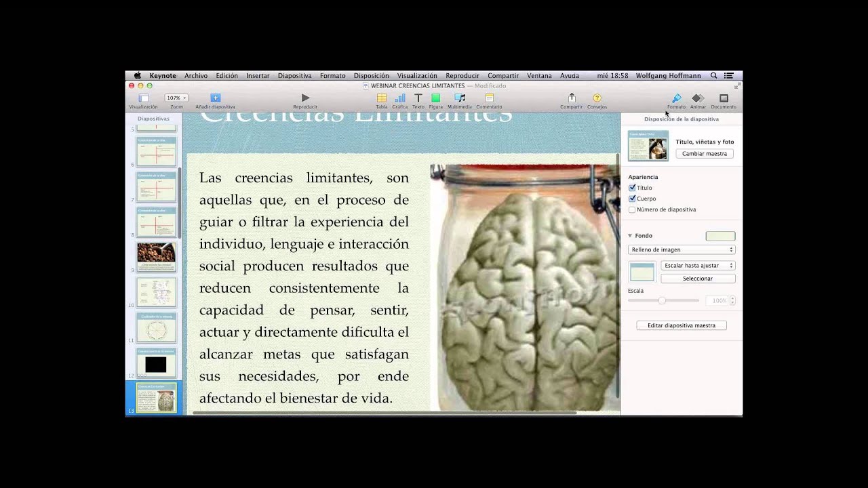Open the Visualización menu
The image size is (868, 488).
417,76
